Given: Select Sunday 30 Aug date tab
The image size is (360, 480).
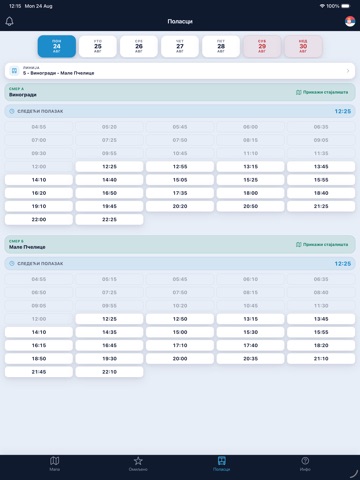Looking at the screenshot, I should (303, 46).
